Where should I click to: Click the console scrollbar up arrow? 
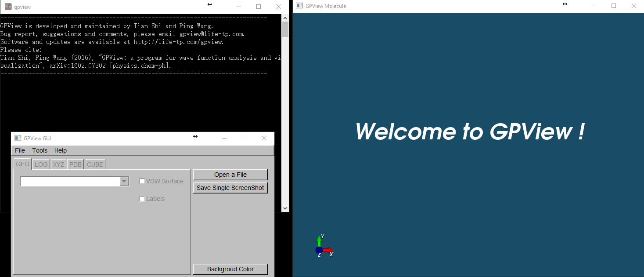(285, 18)
